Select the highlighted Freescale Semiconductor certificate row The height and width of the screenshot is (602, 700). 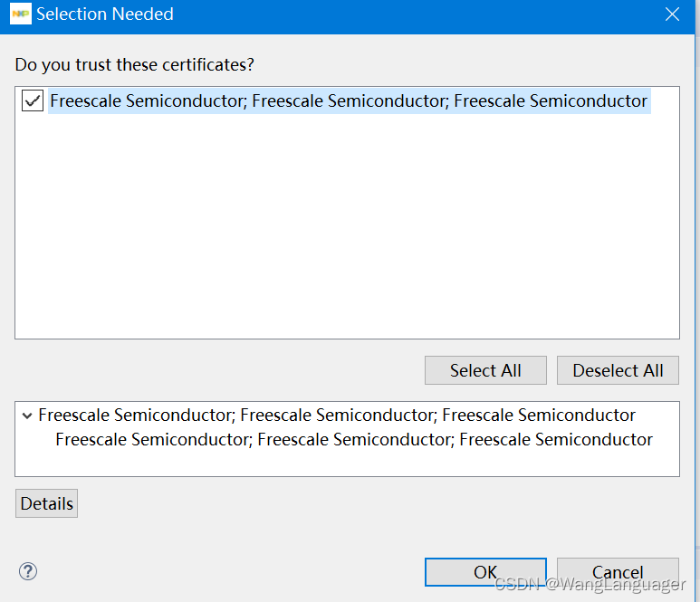click(x=350, y=101)
